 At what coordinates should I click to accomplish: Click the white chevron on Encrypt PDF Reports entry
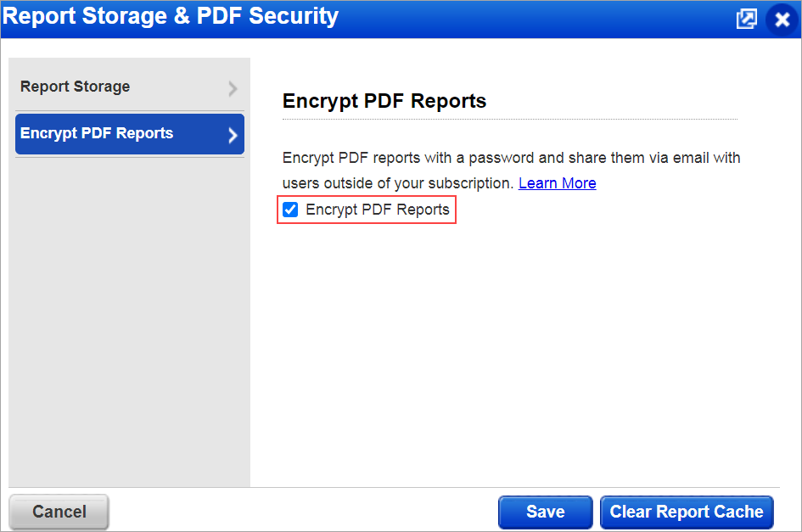point(234,133)
